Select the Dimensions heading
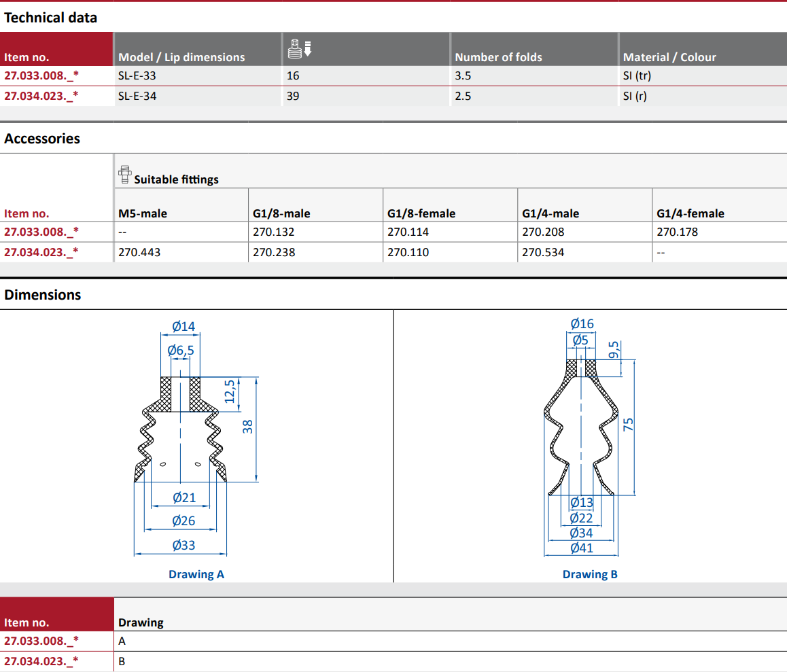787x672 pixels. click(43, 295)
